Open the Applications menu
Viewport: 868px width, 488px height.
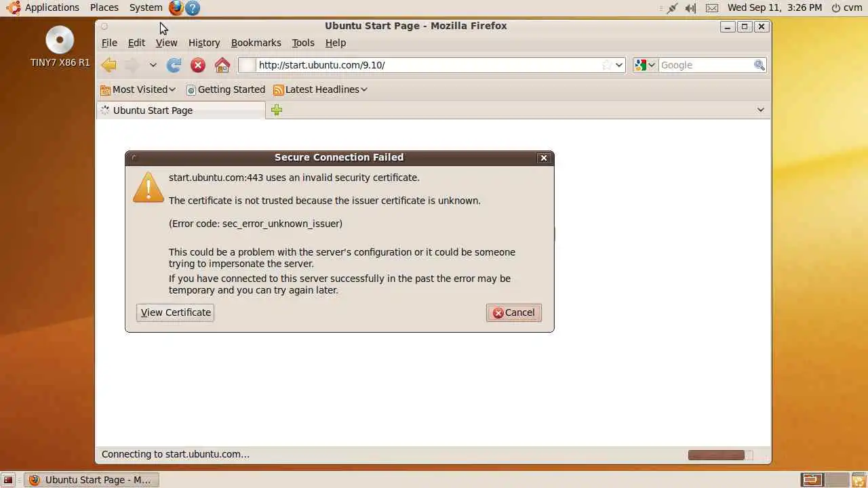tap(43, 7)
